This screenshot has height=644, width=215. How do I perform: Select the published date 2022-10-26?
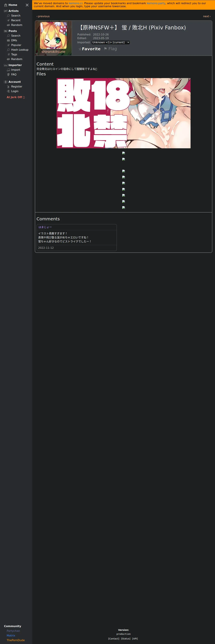pos(101,34)
